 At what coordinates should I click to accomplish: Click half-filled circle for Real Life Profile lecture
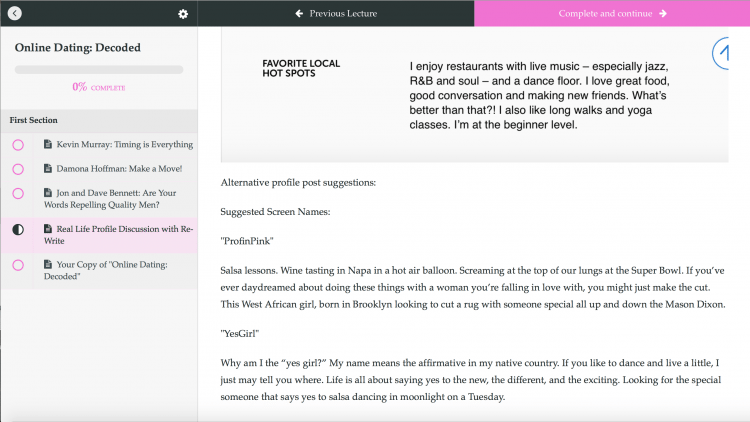(18, 230)
